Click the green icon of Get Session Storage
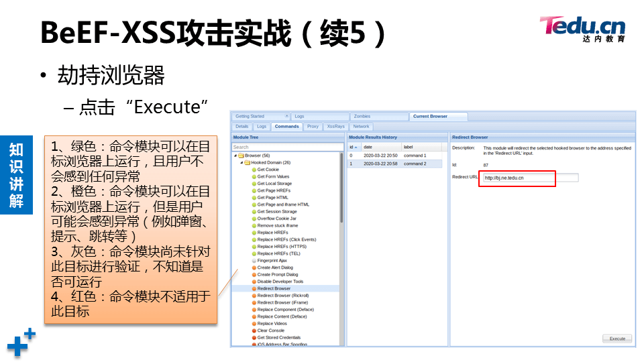644x362 pixels. [254, 211]
